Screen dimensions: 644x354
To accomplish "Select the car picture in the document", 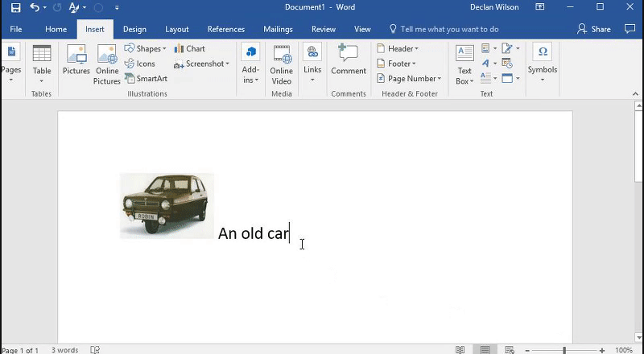I will pyautogui.click(x=167, y=205).
